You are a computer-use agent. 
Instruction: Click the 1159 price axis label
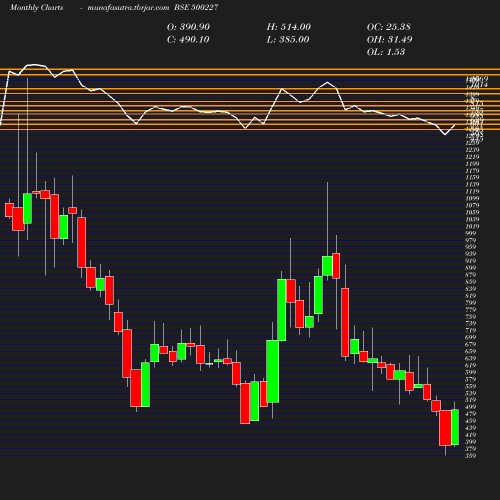point(472,178)
